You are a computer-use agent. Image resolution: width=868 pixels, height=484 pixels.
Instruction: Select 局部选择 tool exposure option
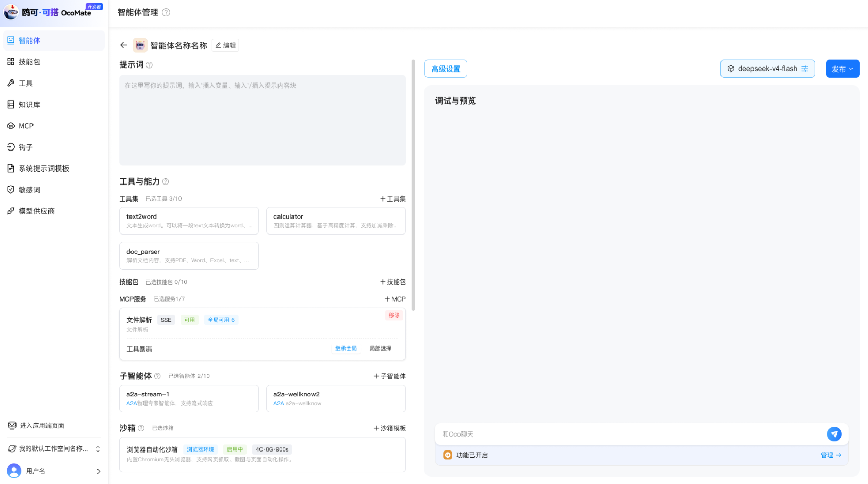(x=381, y=348)
